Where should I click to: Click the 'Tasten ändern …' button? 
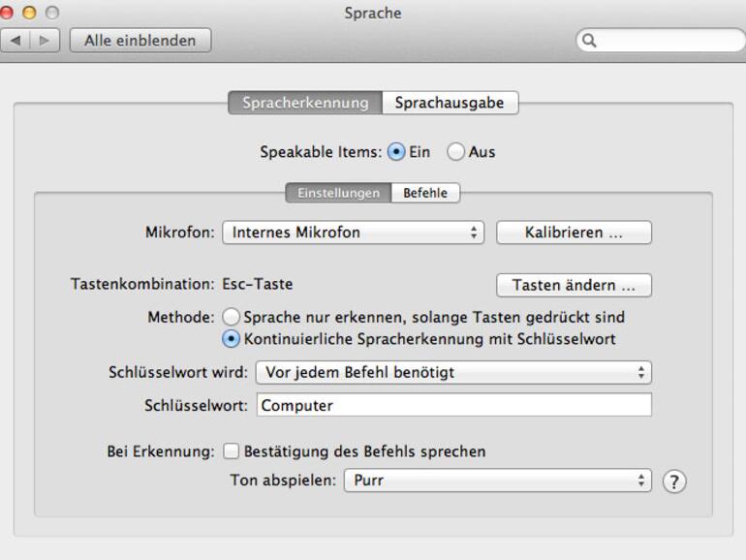574,286
